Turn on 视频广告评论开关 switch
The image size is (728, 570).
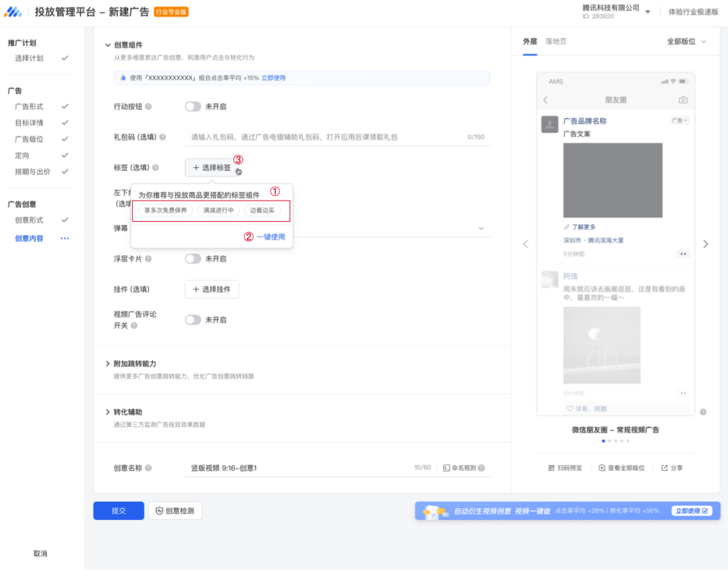[x=193, y=320]
